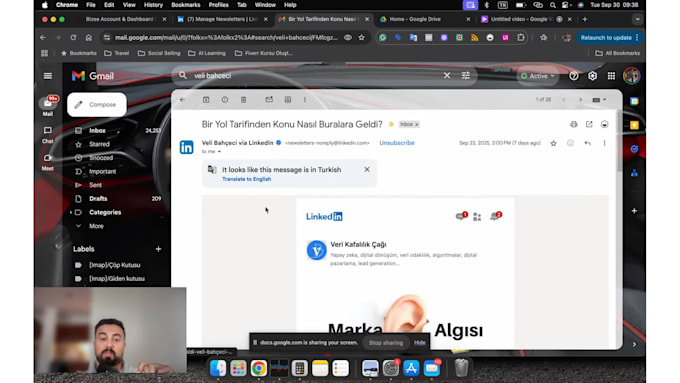Switch to Meet in the Gmail sidebar
680x383 pixels.
tap(48, 162)
